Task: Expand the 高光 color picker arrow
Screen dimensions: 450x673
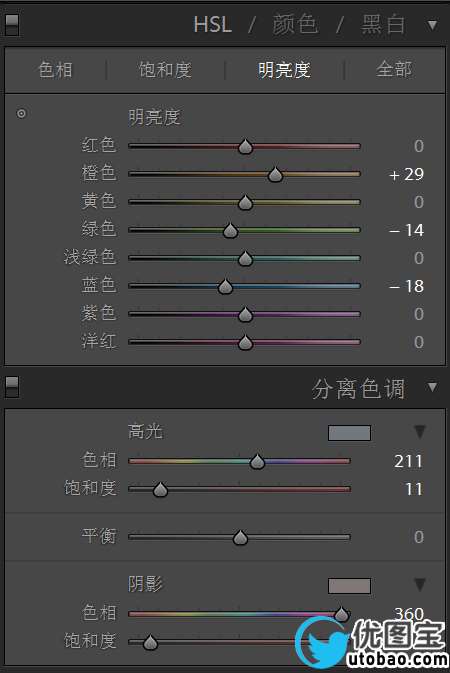Action: pyautogui.click(x=420, y=432)
